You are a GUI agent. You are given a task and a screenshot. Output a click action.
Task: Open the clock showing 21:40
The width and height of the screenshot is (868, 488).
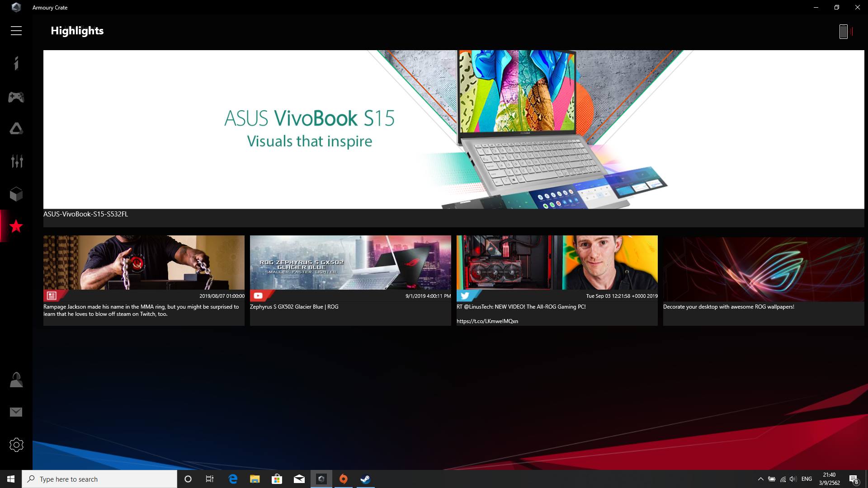(829, 479)
